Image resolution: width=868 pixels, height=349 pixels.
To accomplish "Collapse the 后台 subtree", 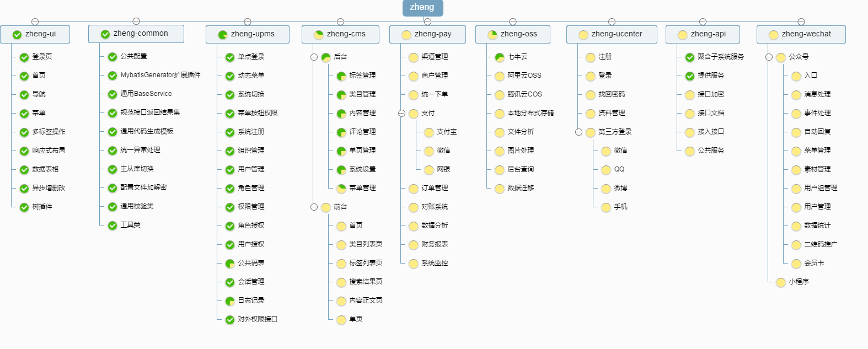I will pyautogui.click(x=314, y=57).
